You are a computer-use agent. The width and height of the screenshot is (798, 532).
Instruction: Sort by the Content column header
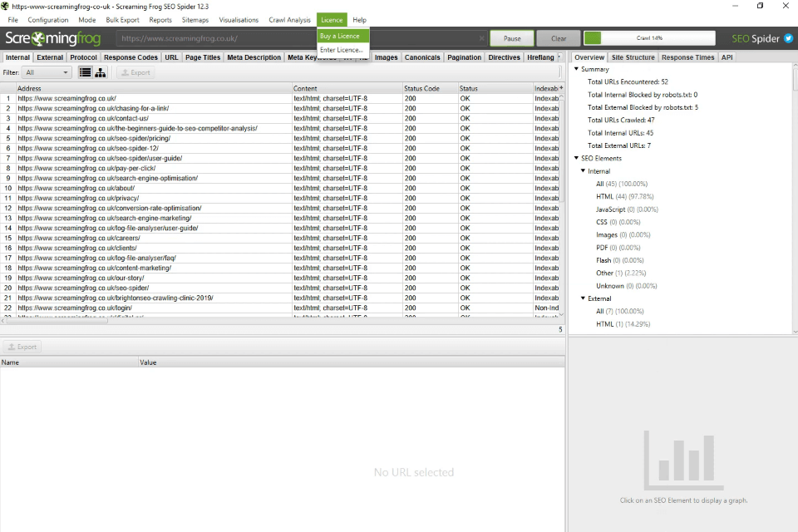(x=347, y=88)
